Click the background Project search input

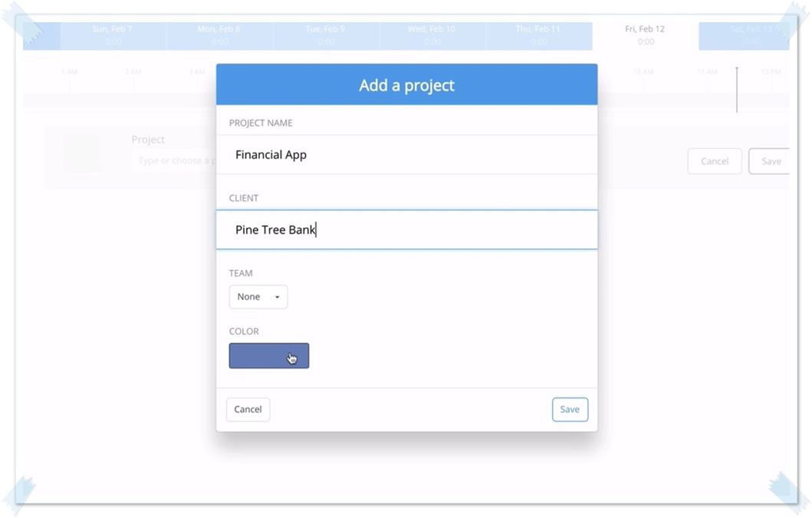click(x=173, y=161)
